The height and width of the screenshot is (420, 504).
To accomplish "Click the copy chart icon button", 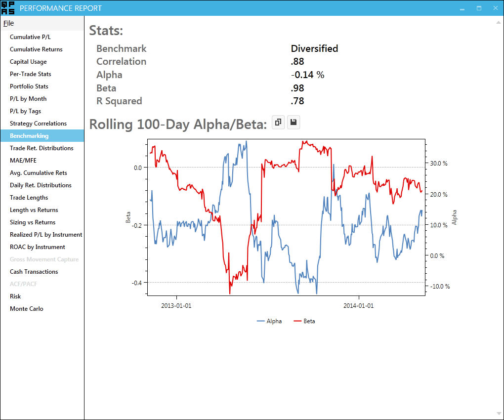I will click(278, 123).
